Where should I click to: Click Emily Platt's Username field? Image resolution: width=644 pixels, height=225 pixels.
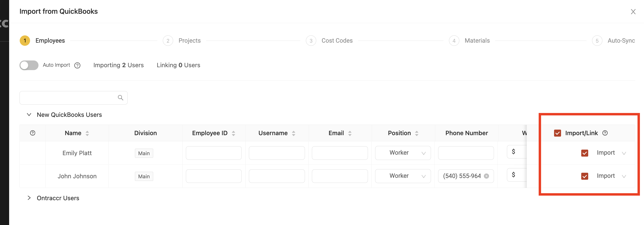pyautogui.click(x=277, y=153)
